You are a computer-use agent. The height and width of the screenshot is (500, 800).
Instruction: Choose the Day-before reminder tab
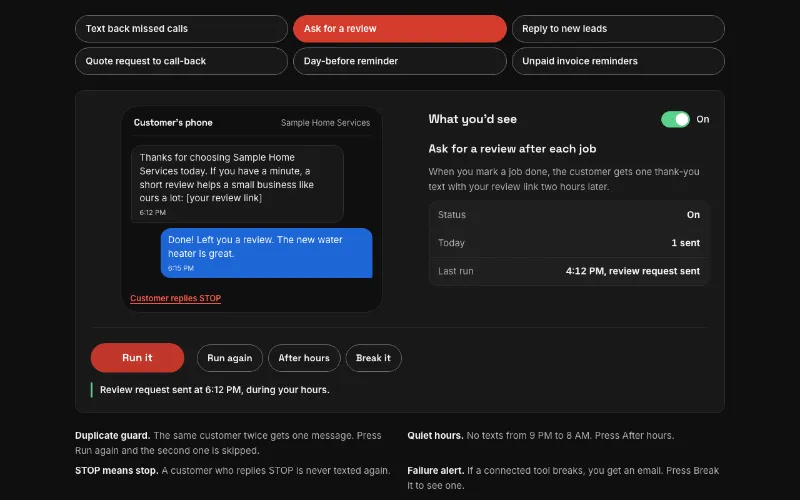(x=399, y=61)
